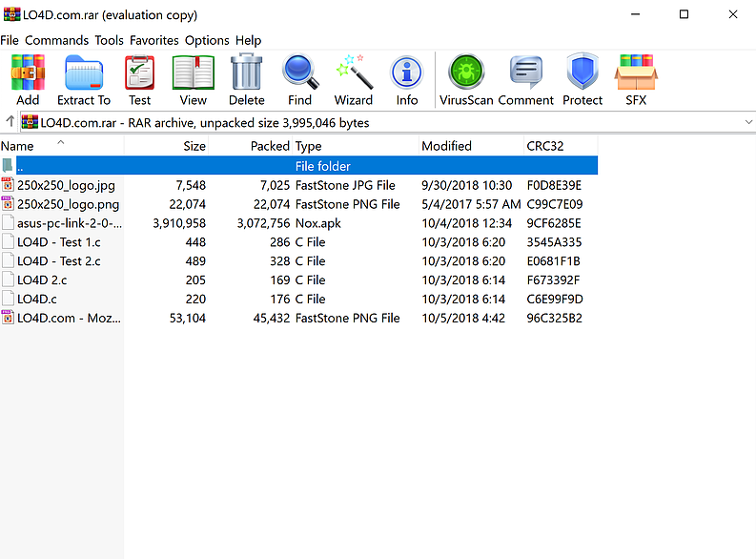Image resolution: width=756 pixels, height=559 pixels.
Task: Select the LO4D - Test 1.c file name
Action: 59,242
